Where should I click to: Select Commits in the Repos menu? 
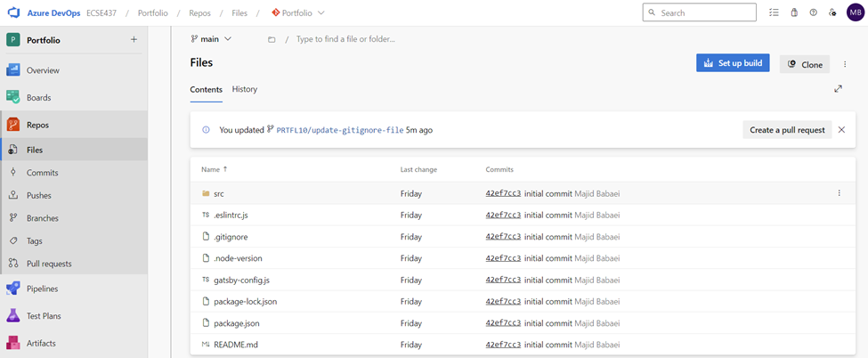pos(42,173)
